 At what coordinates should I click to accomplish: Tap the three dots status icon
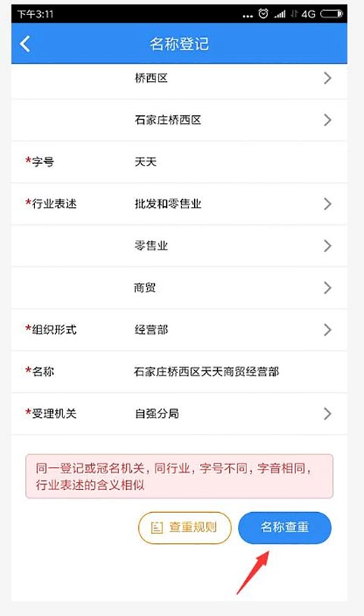point(248,17)
